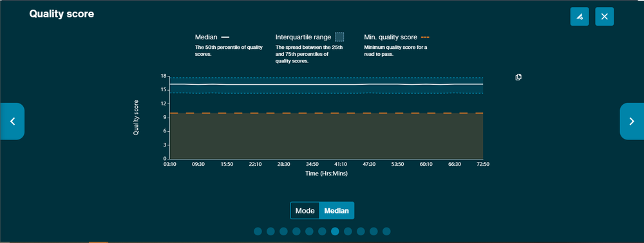
Task: Click the vertical 'Quality score' axis label
Action: 135,118
